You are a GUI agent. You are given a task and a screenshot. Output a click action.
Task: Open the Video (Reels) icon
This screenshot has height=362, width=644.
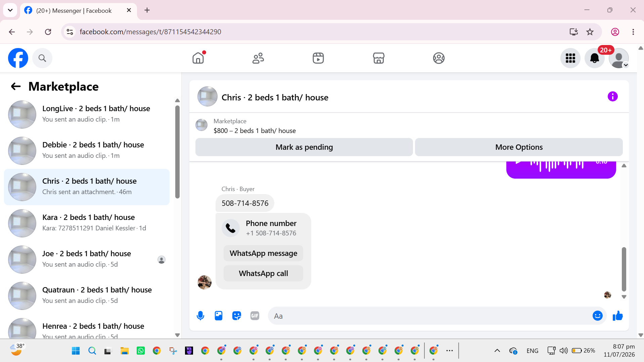(x=318, y=58)
